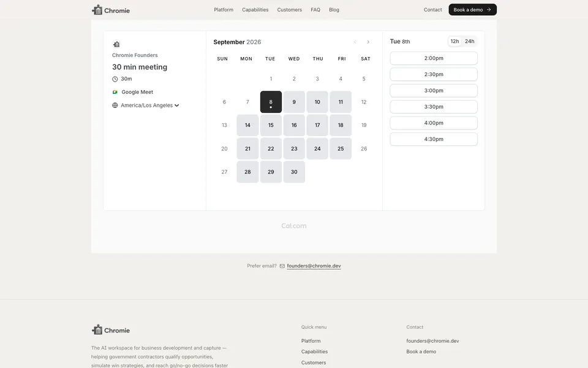Go to previous month arrow
Image resolution: width=588 pixels, height=368 pixels.
[355, 42]
